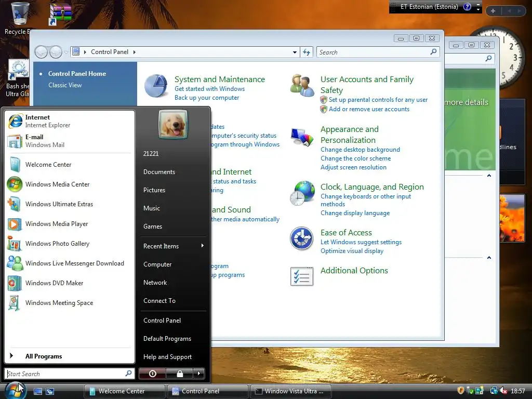Image resolution: width=532 pixels, height=399 pixels.
Task: Open Default Programs from Start menu
Action: click(167, 339)
